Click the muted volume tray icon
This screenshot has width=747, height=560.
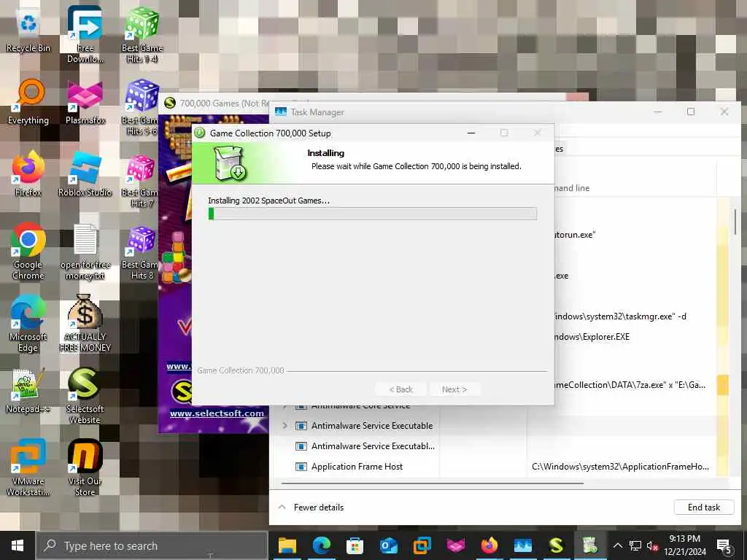pos(653,545)
